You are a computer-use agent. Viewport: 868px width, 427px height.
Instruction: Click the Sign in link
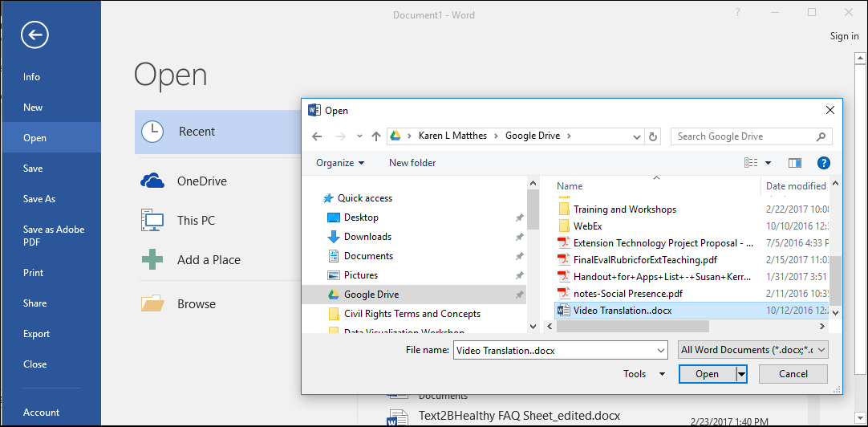844,36
